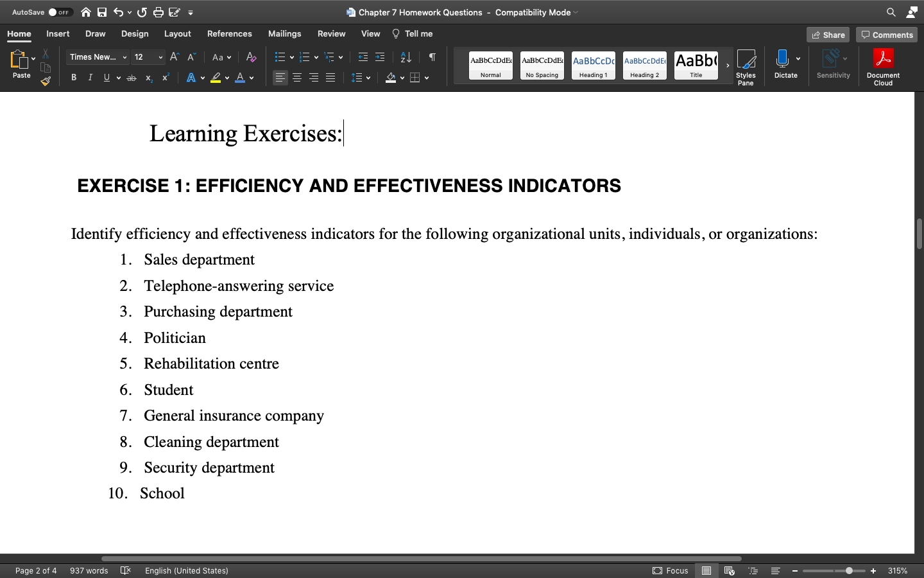The image size is (924, 578).
Task: Cut selection with the scissors icon
Action: (46, 53)
